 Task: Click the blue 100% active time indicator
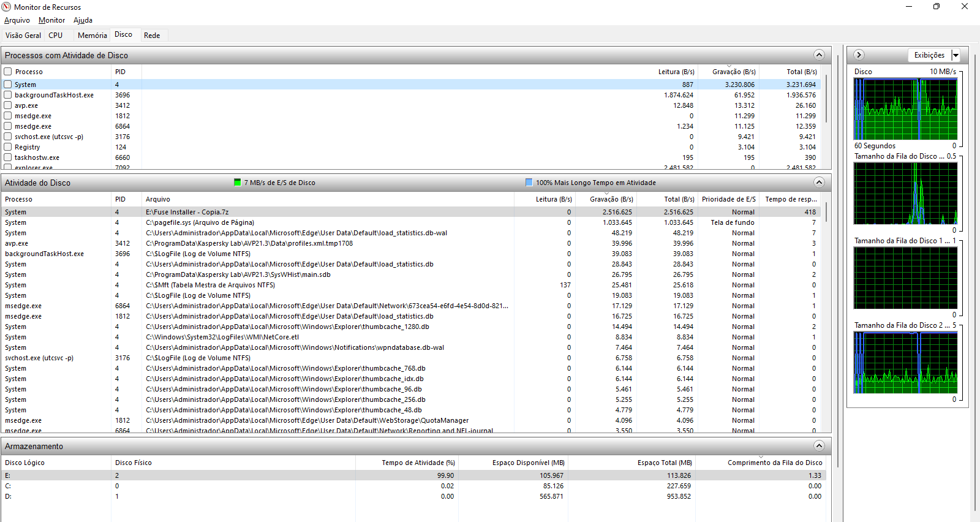529,183
